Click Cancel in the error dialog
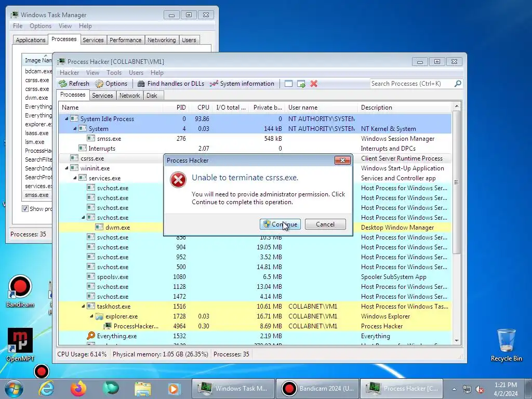Screen dimensions: 532x399 [x=325, y=224]
